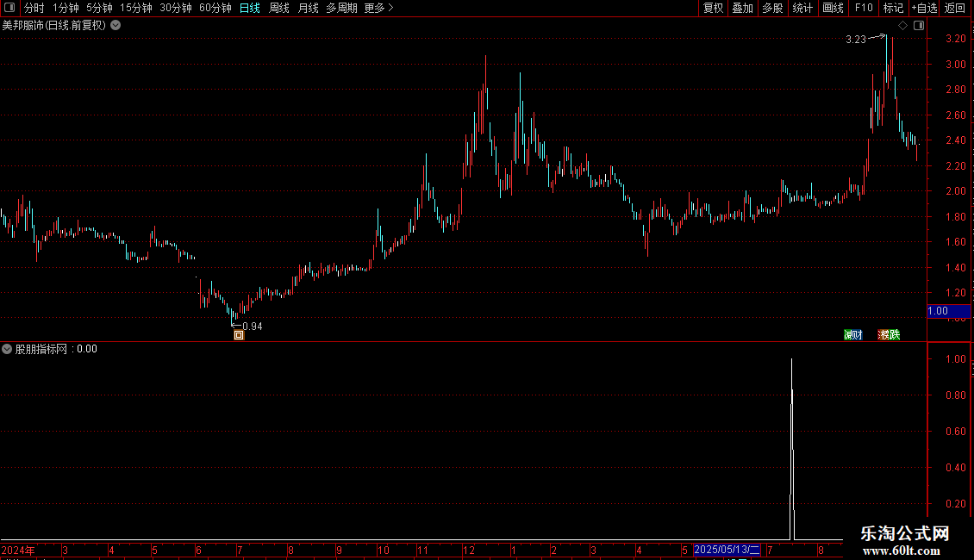The width and height of the screenshot is (974, 560).
Task: Toggle the left sidebar panel icon
Action: [9, 8]
